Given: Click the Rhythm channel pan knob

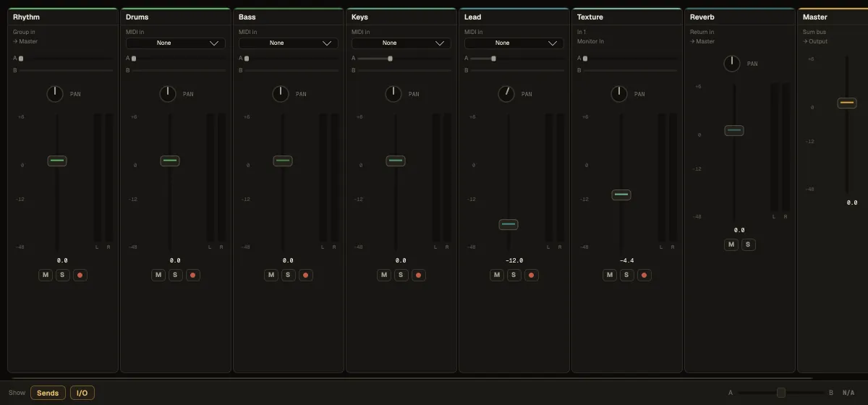Looking at the screenshot, I should click(55, 94).
